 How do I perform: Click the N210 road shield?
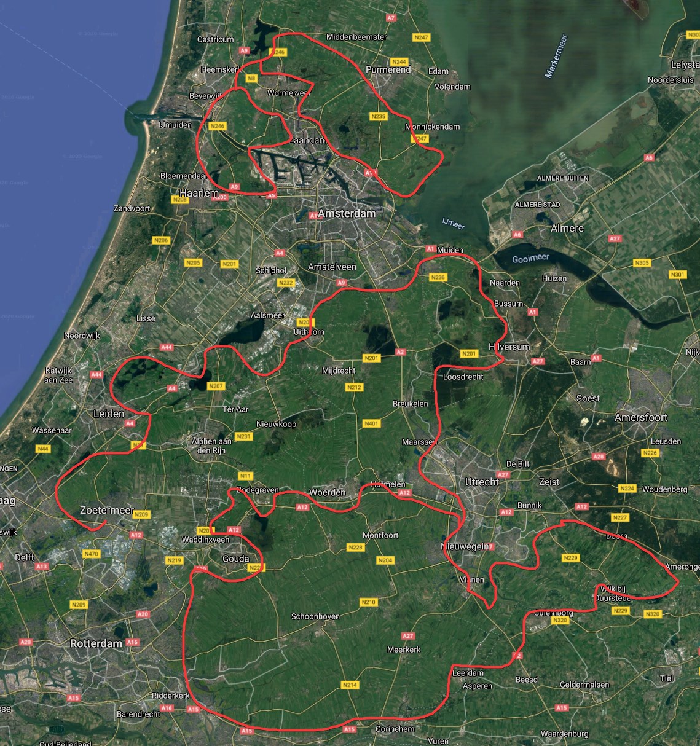click(x=368, y=602)
